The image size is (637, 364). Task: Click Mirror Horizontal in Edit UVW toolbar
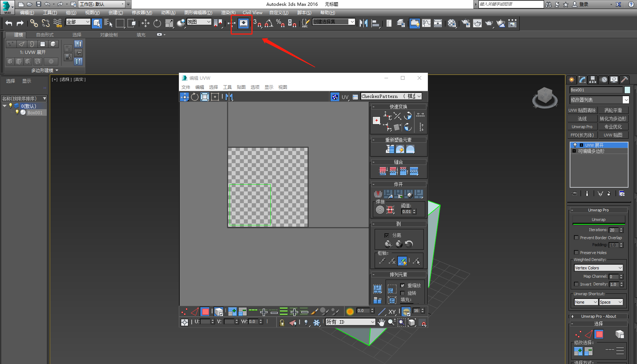[x=229, y=96]
